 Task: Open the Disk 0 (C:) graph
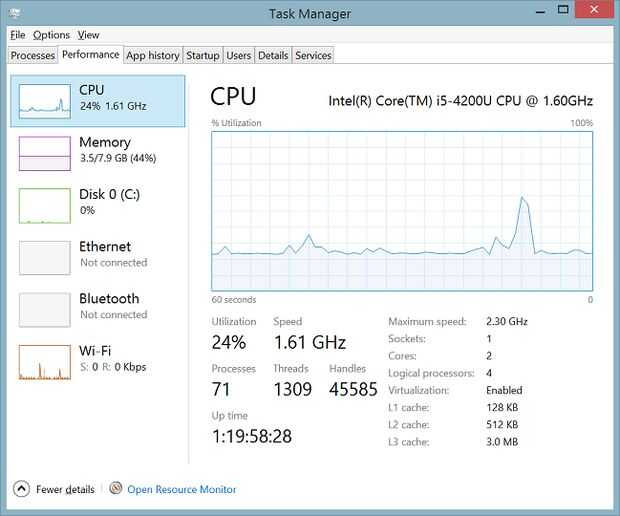45,205
